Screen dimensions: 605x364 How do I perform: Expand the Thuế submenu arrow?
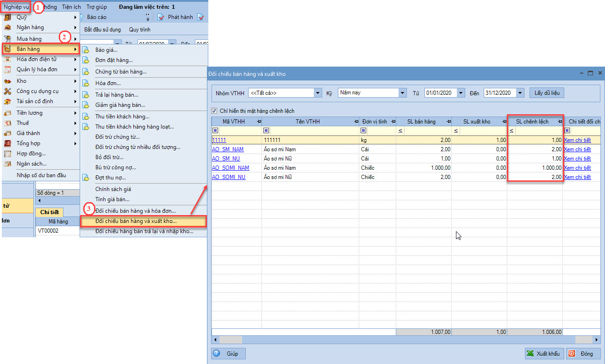point(75,123)
